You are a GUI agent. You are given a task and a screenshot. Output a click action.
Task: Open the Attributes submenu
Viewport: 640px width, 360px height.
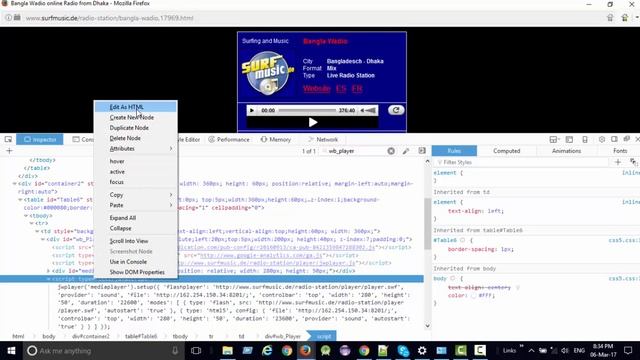136,149
